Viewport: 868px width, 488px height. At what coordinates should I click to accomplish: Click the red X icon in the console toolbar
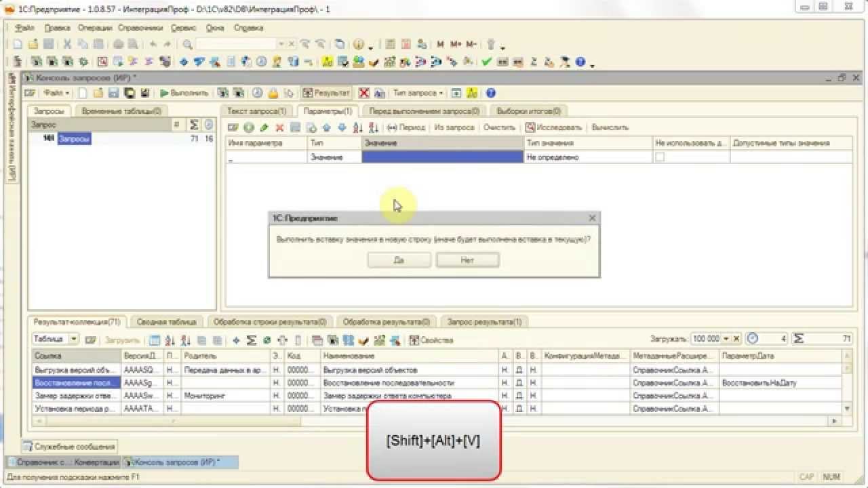364,94
